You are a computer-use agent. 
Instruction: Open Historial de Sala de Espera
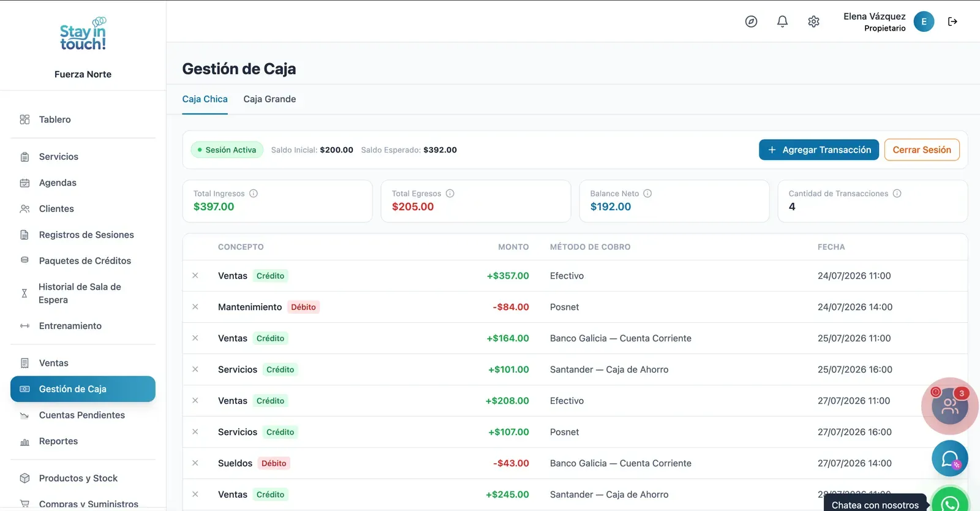point(83,293)
